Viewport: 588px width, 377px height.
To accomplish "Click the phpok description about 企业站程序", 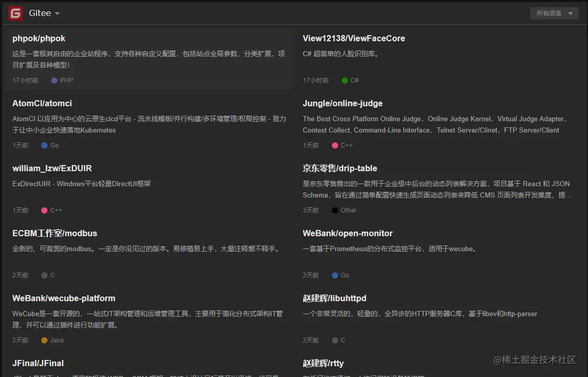I will coord(149,59).
